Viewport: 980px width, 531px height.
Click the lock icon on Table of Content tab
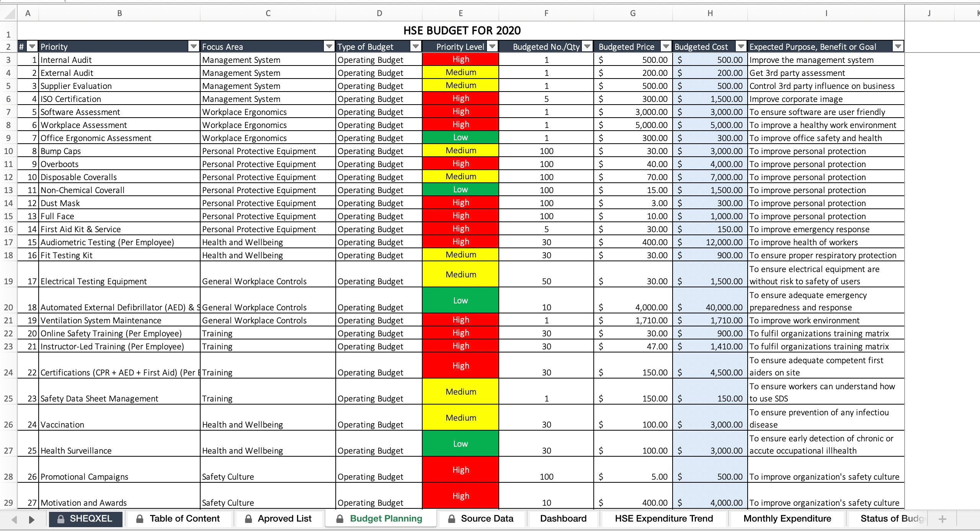click(139, 518)
